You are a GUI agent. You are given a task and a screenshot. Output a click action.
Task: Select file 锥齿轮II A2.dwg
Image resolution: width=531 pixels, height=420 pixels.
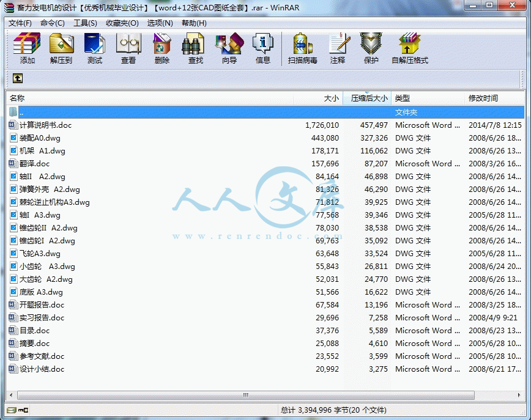click(x=48, y=228)
